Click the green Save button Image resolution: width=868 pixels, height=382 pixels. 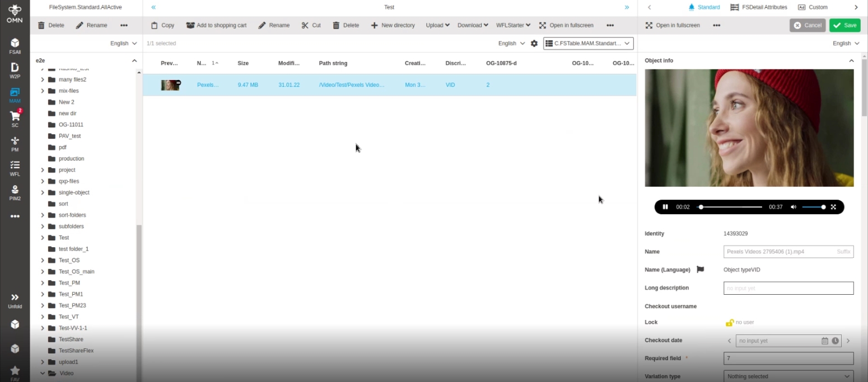pyautogui.click(x=845, y=25)
